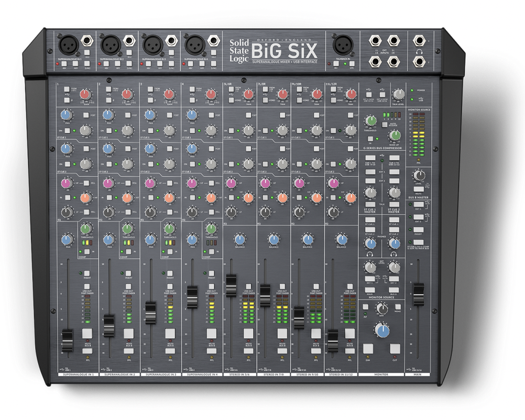Click the SuperAnalogue In 1 channel fader

(x=68, y=341)
